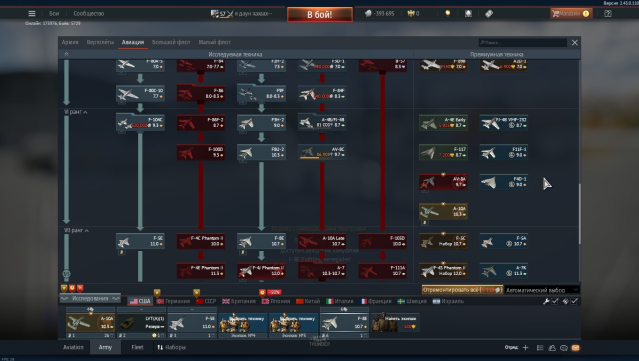Open the Автоматический выбор dropdown
Image resolution: width=639 pixels, height=361 pixels.
click(542, 290)
